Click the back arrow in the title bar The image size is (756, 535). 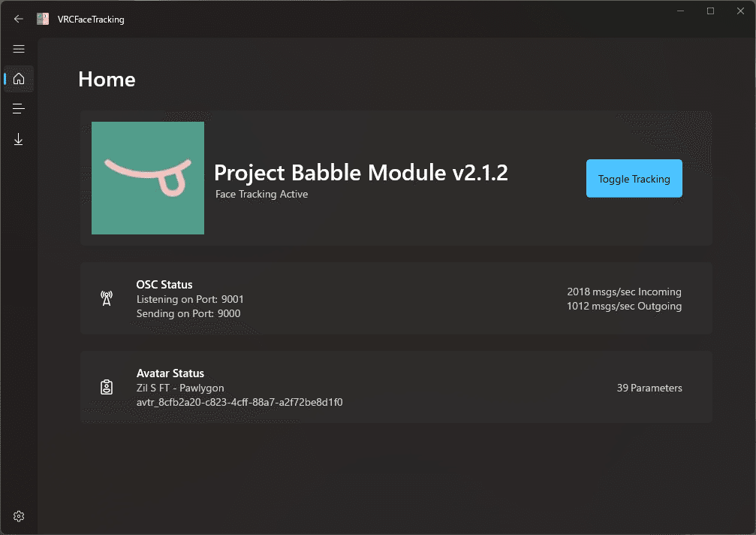(18, 19)
